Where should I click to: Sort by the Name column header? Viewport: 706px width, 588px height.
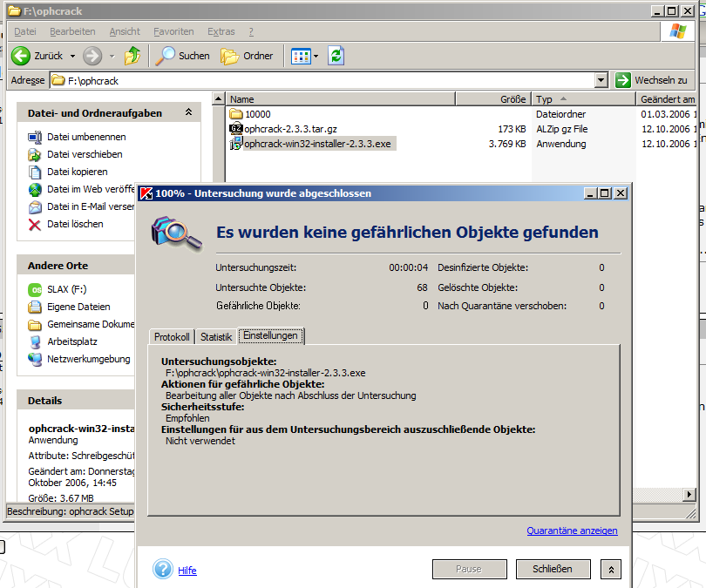point(341,99)
